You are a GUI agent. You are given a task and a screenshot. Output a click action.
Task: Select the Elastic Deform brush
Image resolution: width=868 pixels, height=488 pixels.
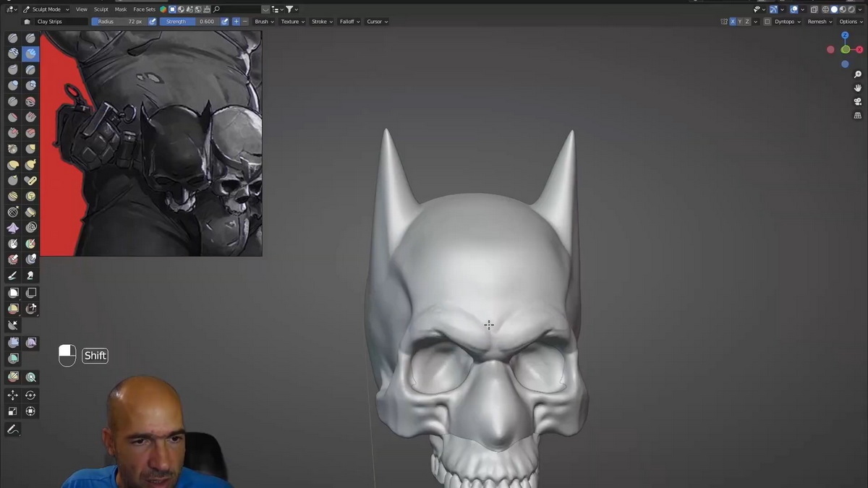tap(13, 165)
